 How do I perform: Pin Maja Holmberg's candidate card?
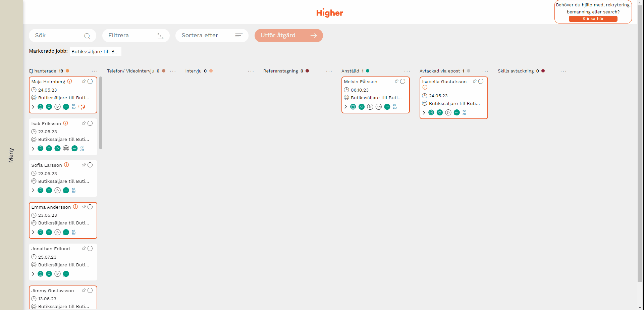[x=84, y=82]
